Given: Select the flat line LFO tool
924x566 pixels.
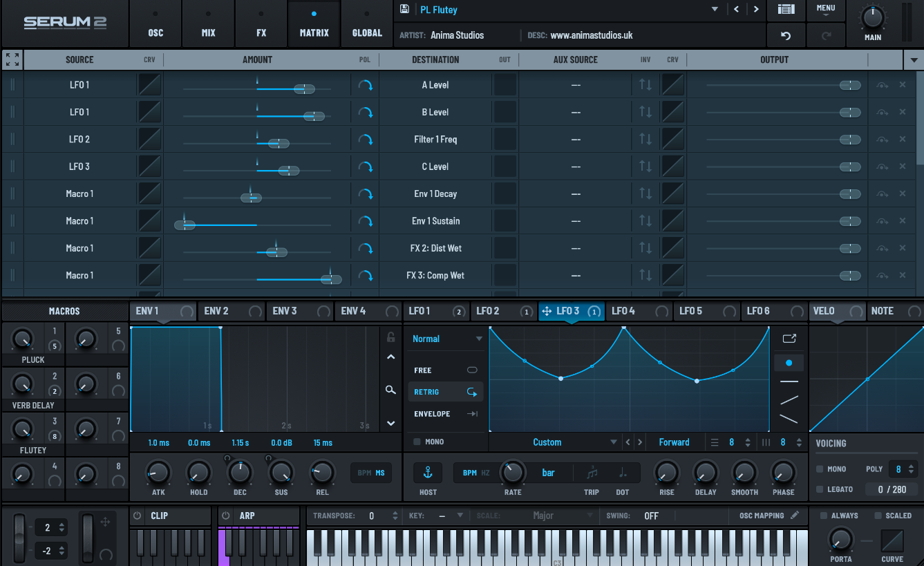Looking at the screenshot, I should point(789,381).
